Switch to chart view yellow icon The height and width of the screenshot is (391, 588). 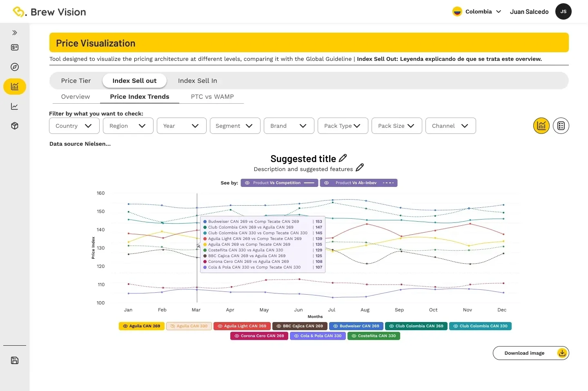click(541, 126)
